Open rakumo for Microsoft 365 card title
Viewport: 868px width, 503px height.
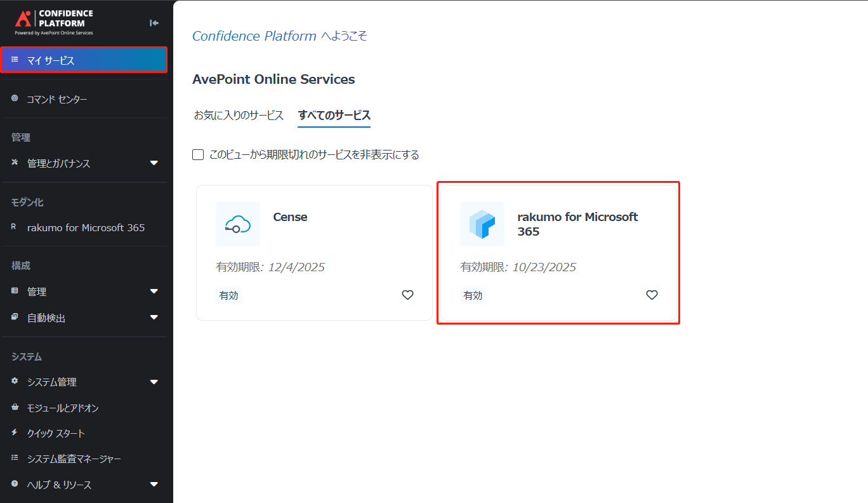[x=577, y=224]
